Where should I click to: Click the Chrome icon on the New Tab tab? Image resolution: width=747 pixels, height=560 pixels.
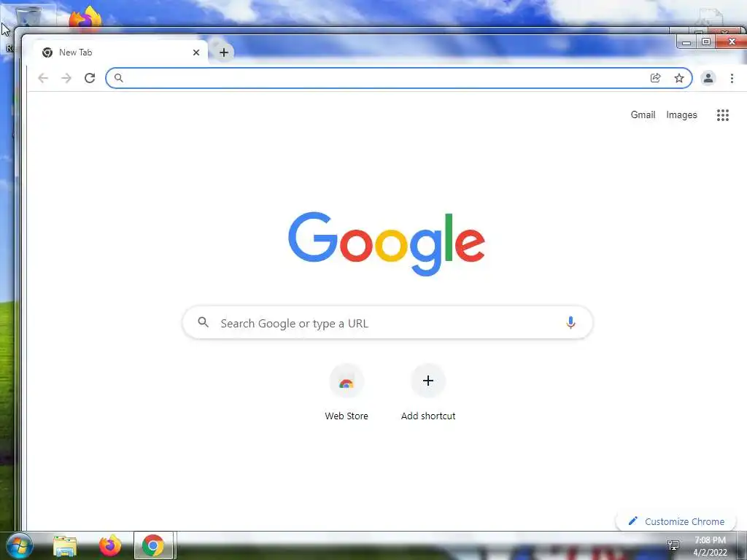[x=47, y=52]
